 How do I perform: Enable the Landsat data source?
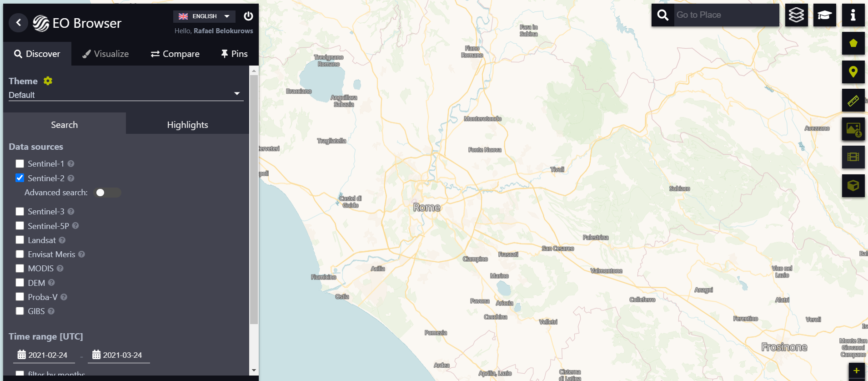[20, 240]
